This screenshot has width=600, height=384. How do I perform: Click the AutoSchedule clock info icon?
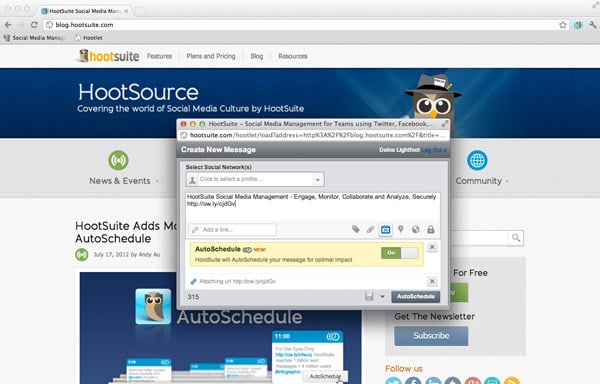click(x=247, y=250)
